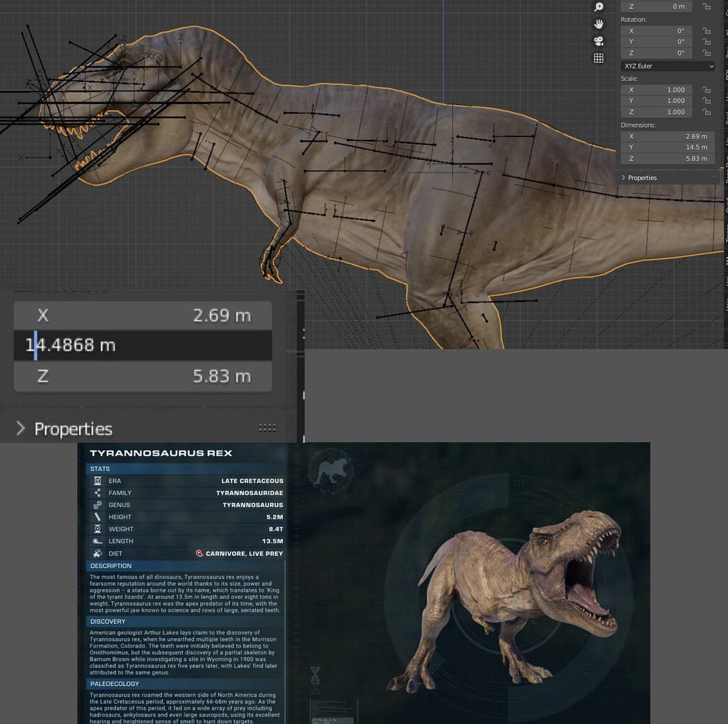The width and height of the screenshot is (728, 724).
Task: Select the DESCRIPTION section header
Action: pyautogui.click(x=185, y=566)
